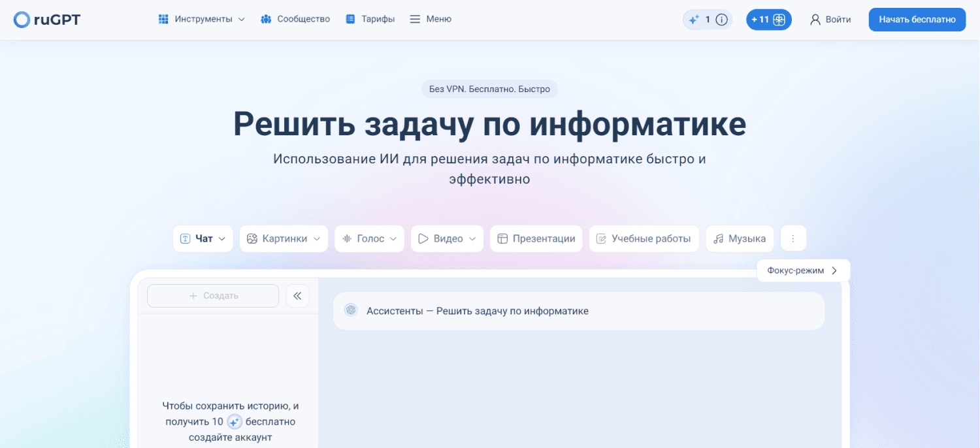980x448 pixels.
Task: Switch to the Презентации tab
Action: [x=536, y=239]
